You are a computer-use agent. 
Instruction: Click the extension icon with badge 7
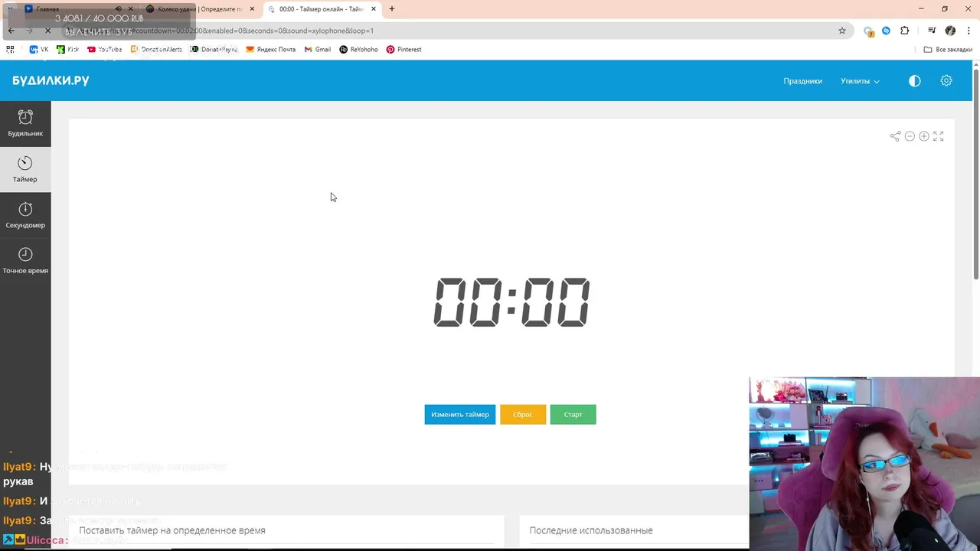point(868,31)
